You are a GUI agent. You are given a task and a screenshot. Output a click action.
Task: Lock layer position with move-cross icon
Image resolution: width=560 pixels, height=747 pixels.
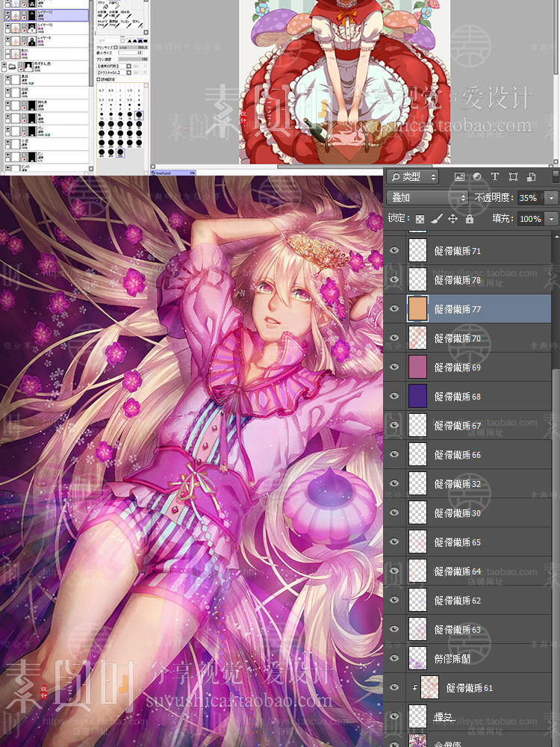[453, 219]
